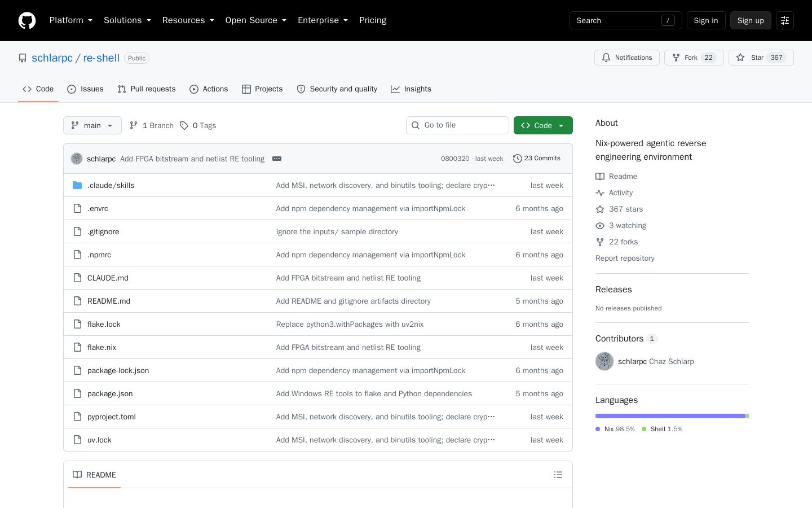Click the contributor avatar for schlarpc
This screenshot has height=508, width=812.
pos(604,361)
